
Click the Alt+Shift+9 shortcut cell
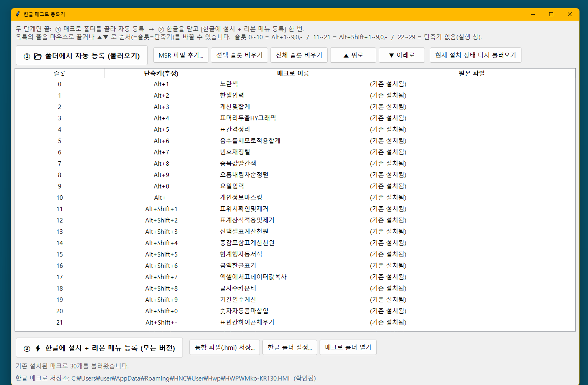(x=161, y=300)
